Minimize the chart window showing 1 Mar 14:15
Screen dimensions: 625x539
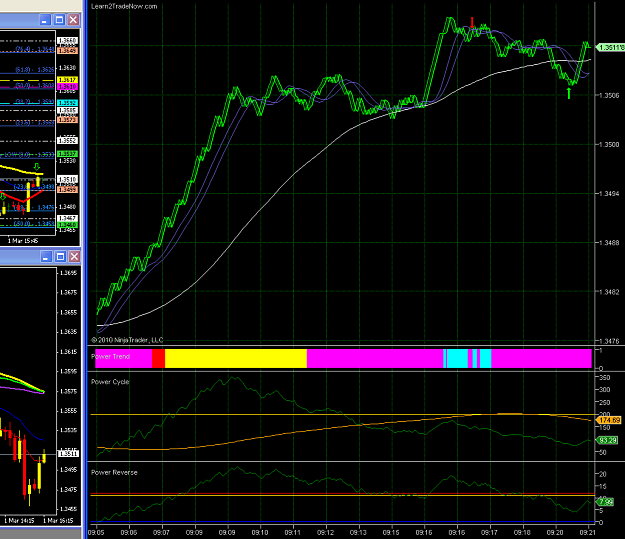(x=46, y=256)
